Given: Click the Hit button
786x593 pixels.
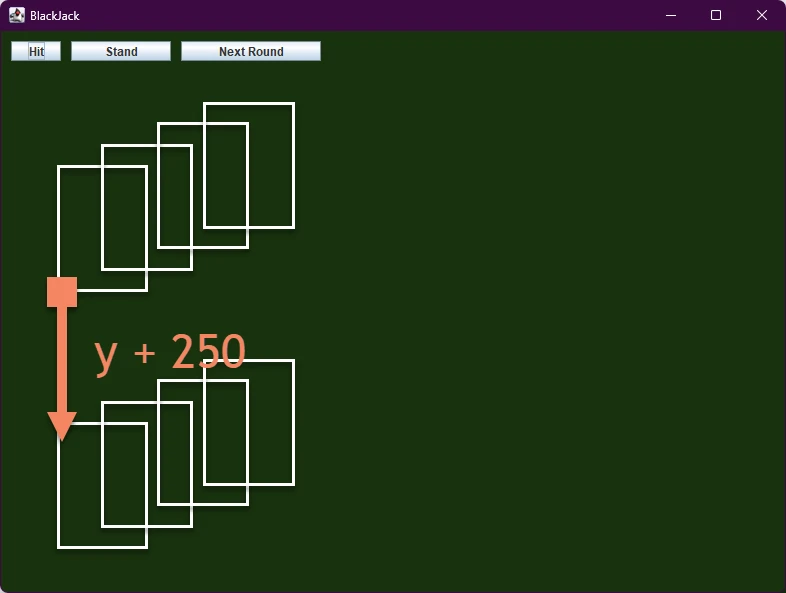Looking at the screenshot, I should (x=36, y=51).
